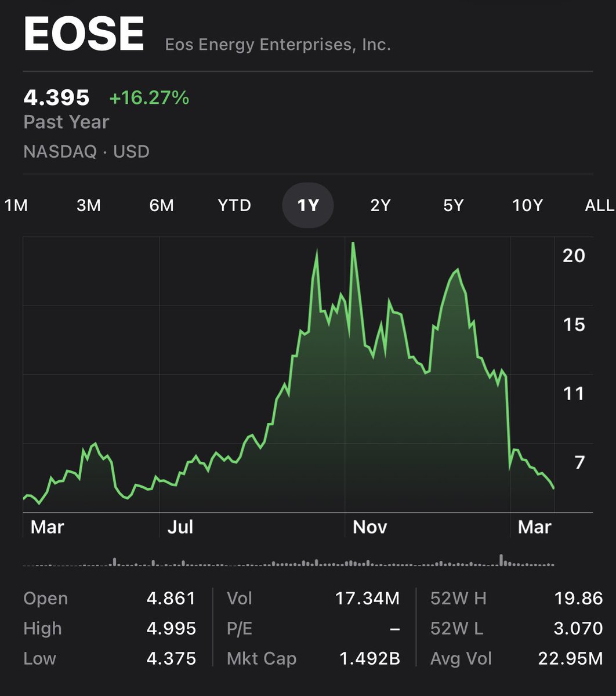Tap the Avg Vol label

[461, 659]
